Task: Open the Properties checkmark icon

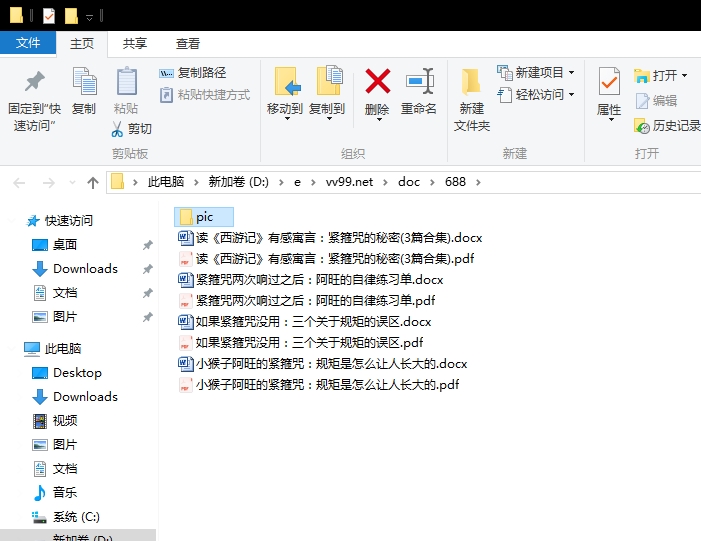Action: 609,81
